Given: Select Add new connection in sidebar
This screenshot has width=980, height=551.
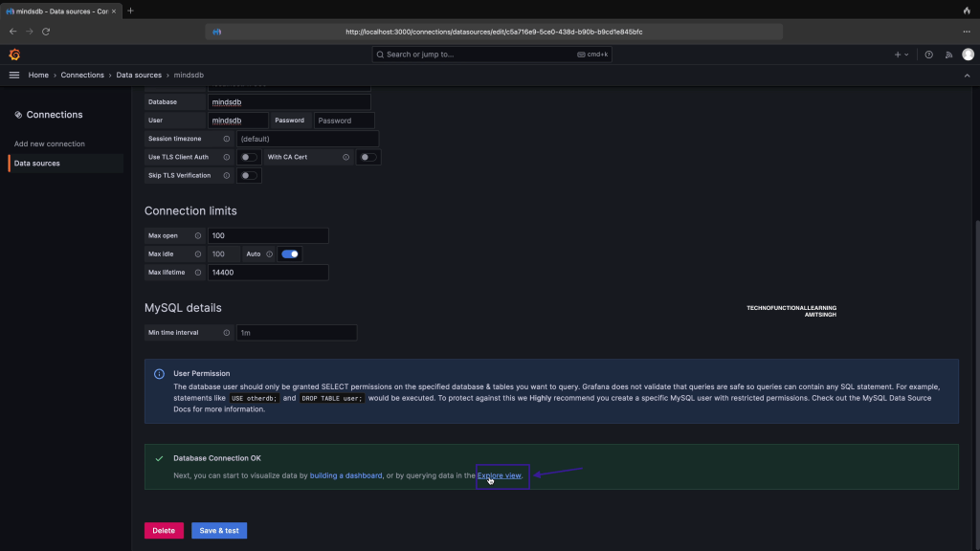Looking at the screenshot, I should [50, 143].
